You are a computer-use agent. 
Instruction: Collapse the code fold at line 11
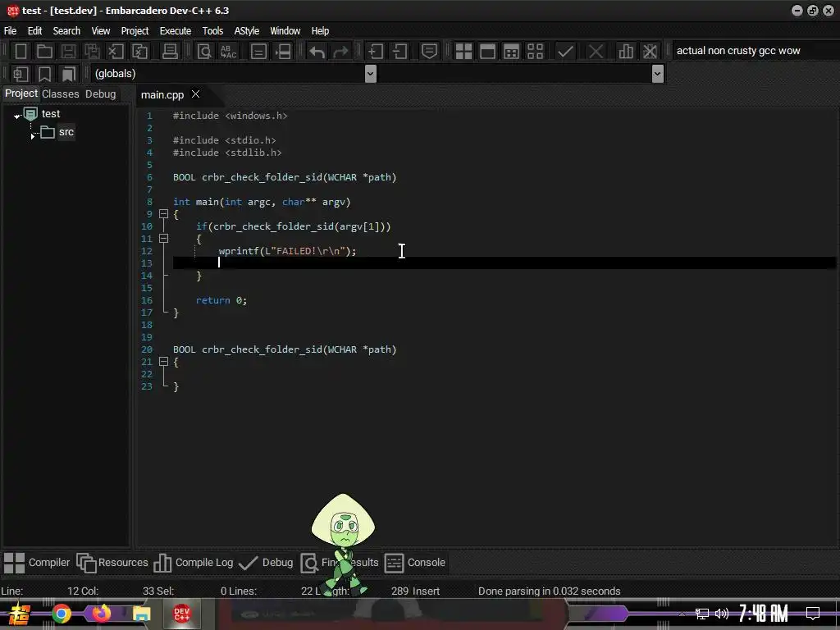point(164,239)
